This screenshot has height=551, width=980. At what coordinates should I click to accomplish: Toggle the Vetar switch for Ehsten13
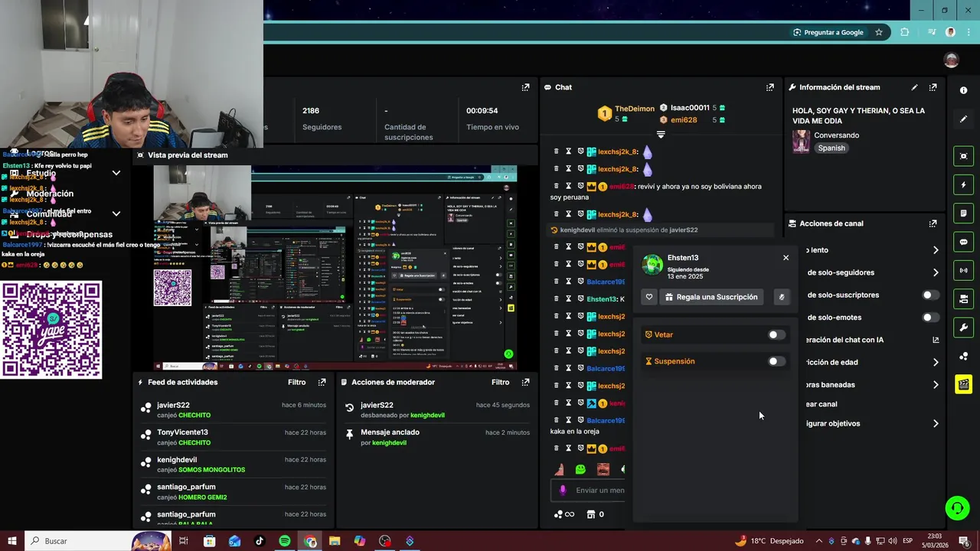tap(776, 334)
